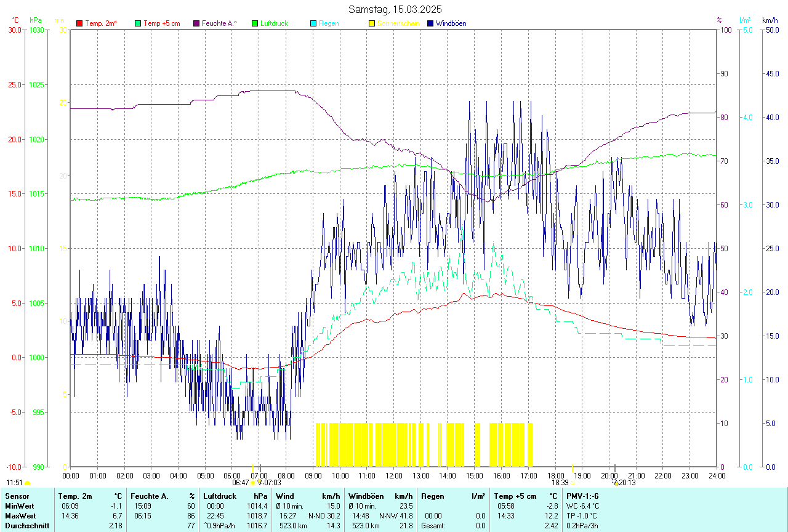
Task: Click the dark blue Windböen legend swatch
Action: point(430,23)
